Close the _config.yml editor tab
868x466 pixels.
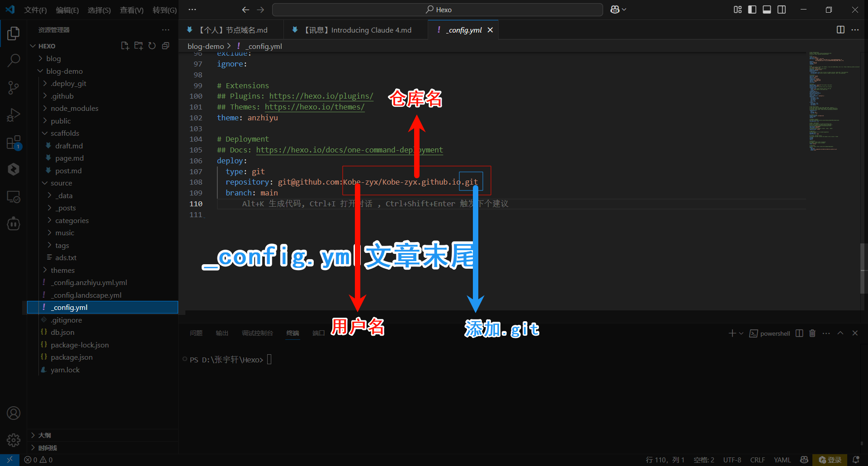(490, 30)
